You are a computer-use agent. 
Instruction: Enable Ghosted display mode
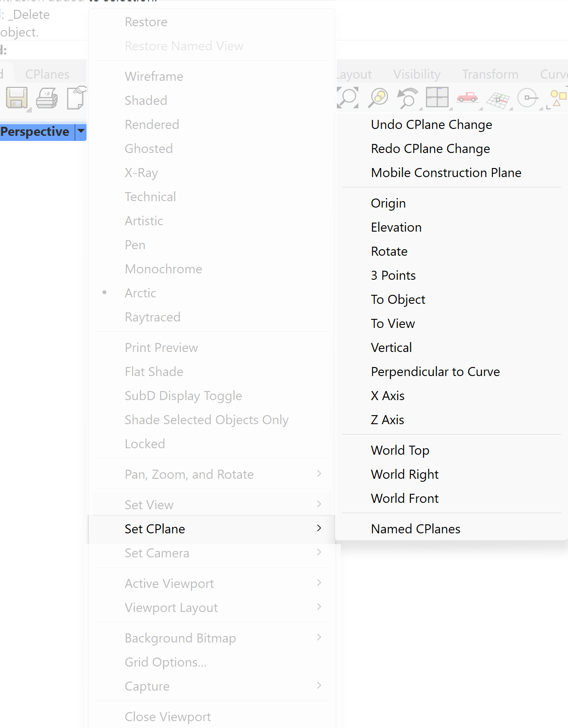(x=149, y=149)
